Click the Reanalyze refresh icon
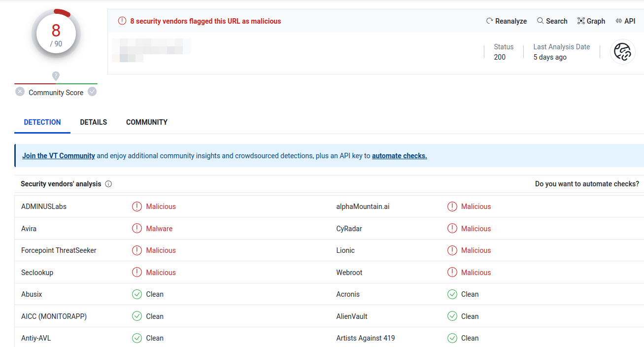Screen dimensions: 644x347 (489, 21)
